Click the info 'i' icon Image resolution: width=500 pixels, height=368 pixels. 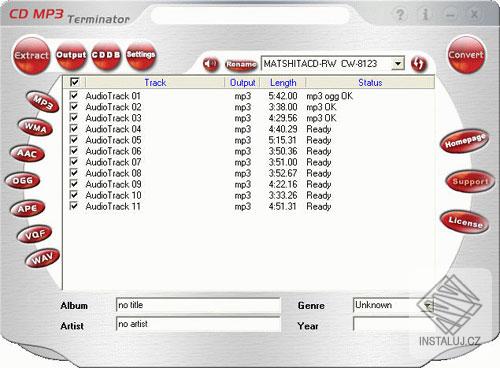point(425,15)
